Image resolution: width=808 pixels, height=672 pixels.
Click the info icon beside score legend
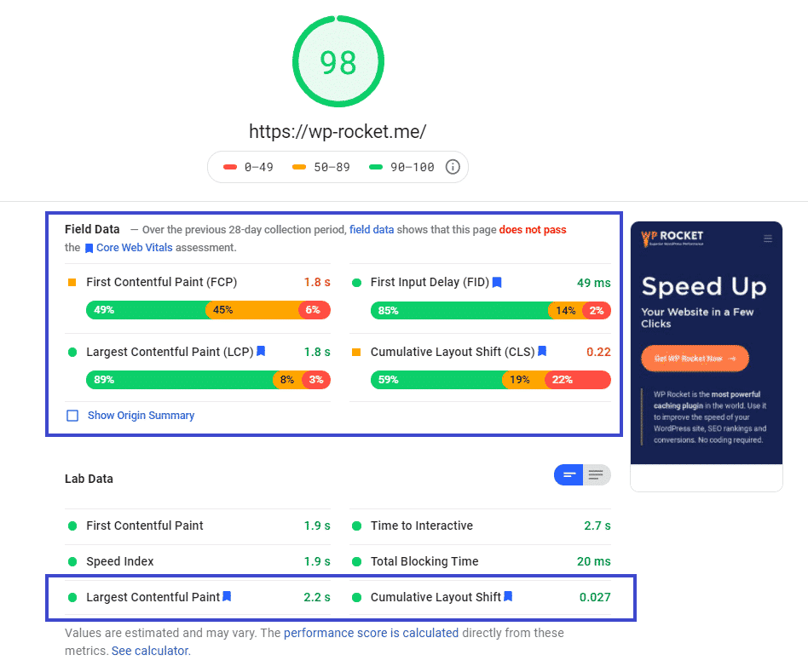pos(453,167)
